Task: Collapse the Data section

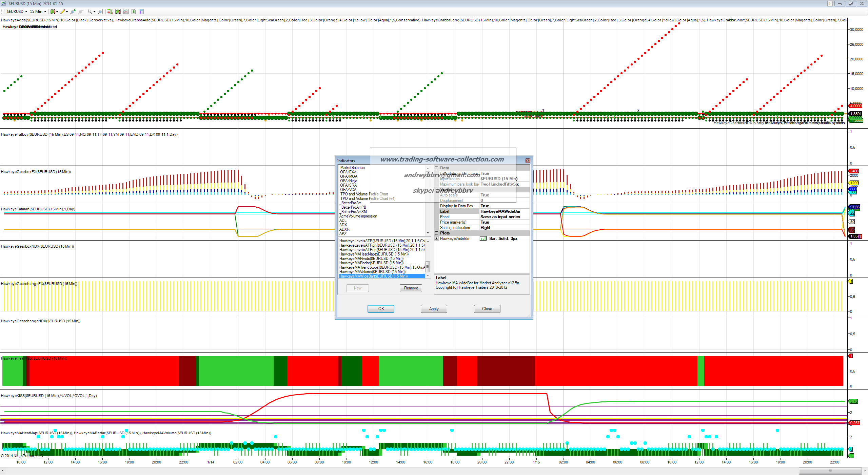Action: pyautogui.click(x=437, y=168)
